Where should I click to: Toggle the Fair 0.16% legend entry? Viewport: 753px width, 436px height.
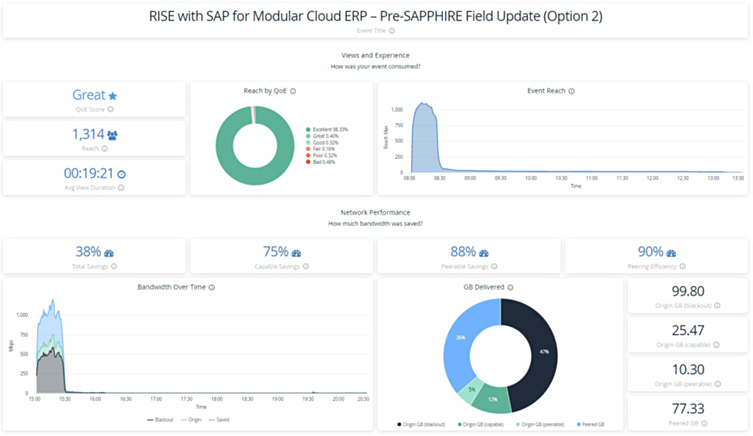tap(320, 149)
